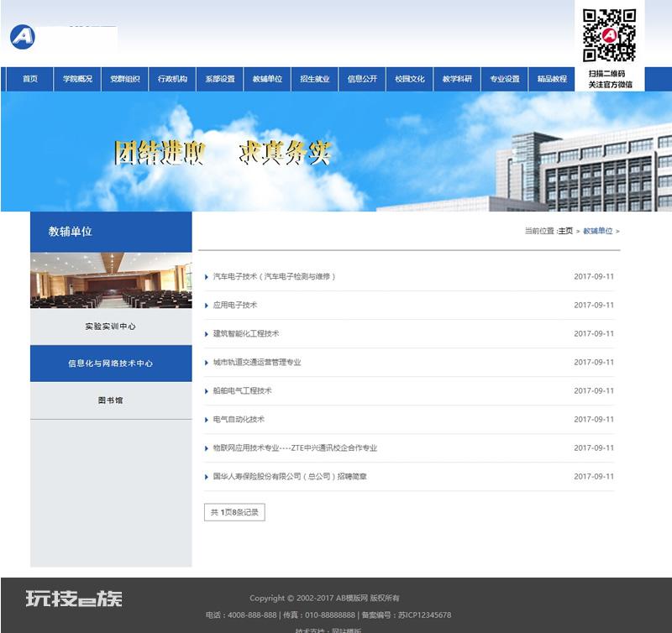Click the blue A site logo
Viewport: 672px width, 633px height.
23,36
